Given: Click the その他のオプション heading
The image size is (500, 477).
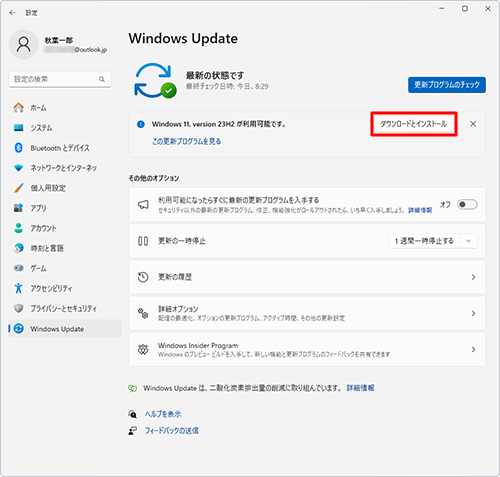Looking at the screenshot, I should [154, 178].
